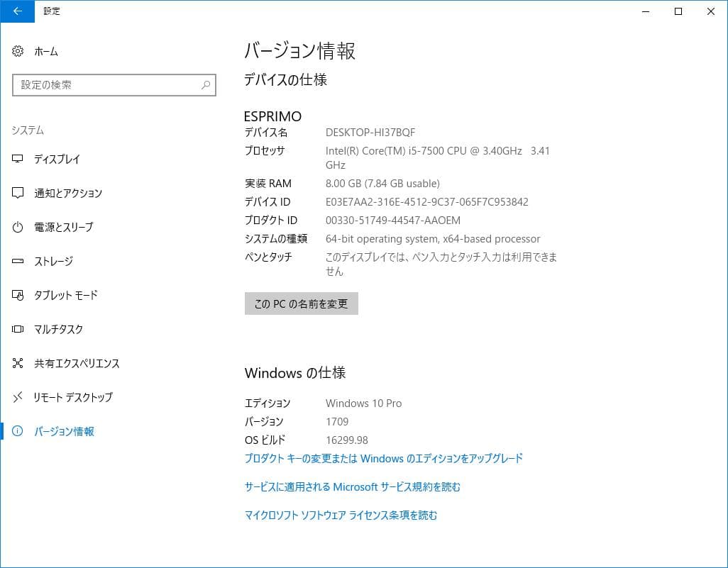Click the search magnifier icon

204,85
